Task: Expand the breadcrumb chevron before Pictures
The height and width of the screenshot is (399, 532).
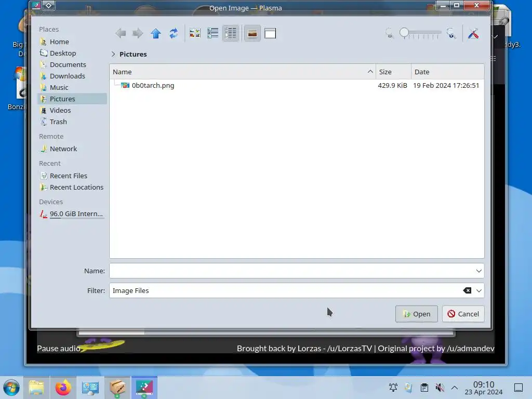Action: click(x=113, y=54)
